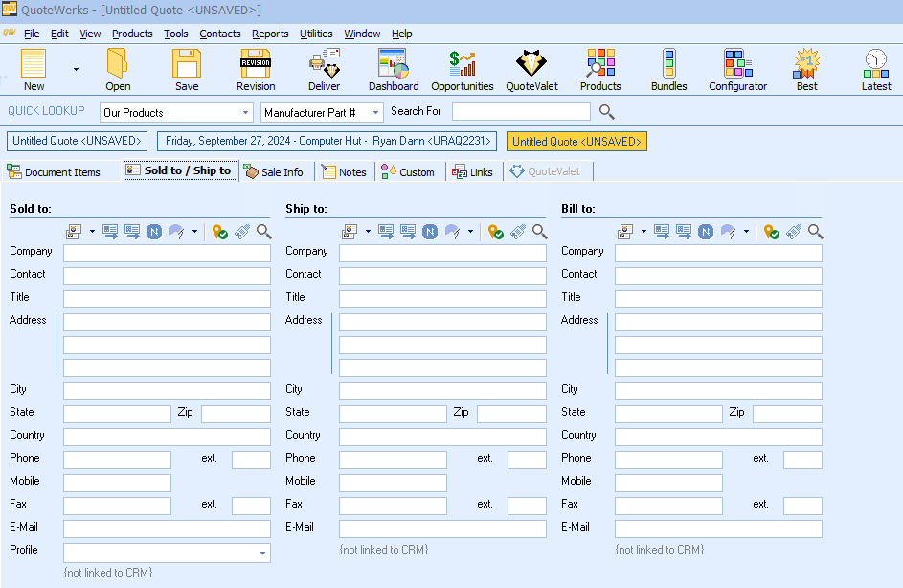This screenshot has height=588, width=903.
Task: Click the blue N icon under Sold to
Action: pyautogui.click(x=154, y=232)
